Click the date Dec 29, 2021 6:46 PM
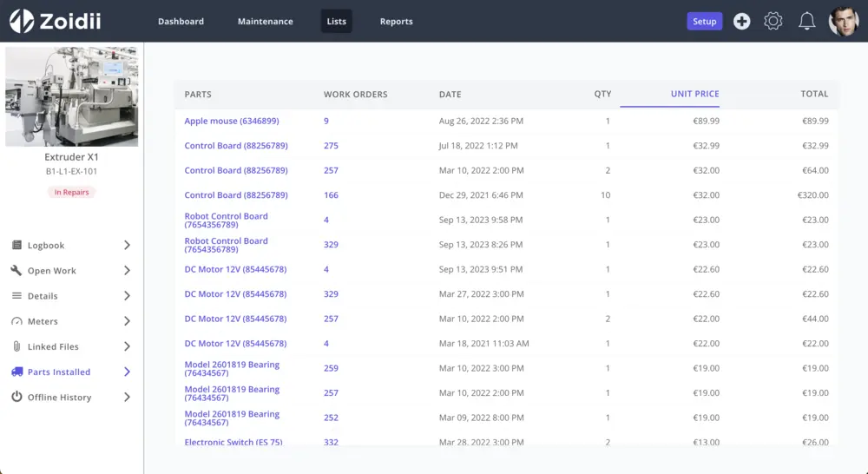The height and width of the screenshot is (474, 868). (x=481, y=195)
